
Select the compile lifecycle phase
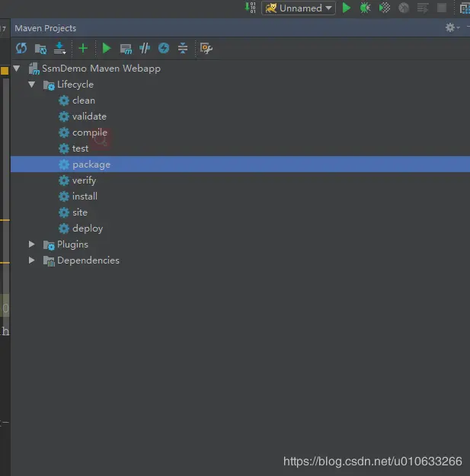tap(90, 133)
